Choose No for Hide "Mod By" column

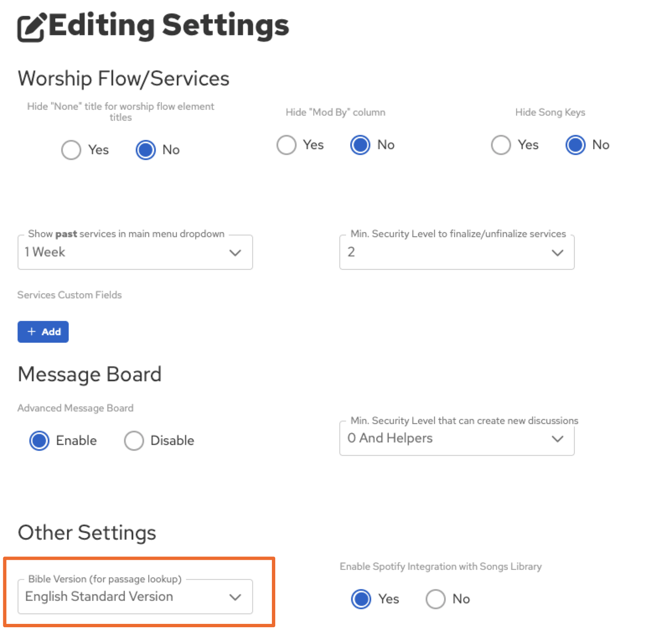(360, 145)
